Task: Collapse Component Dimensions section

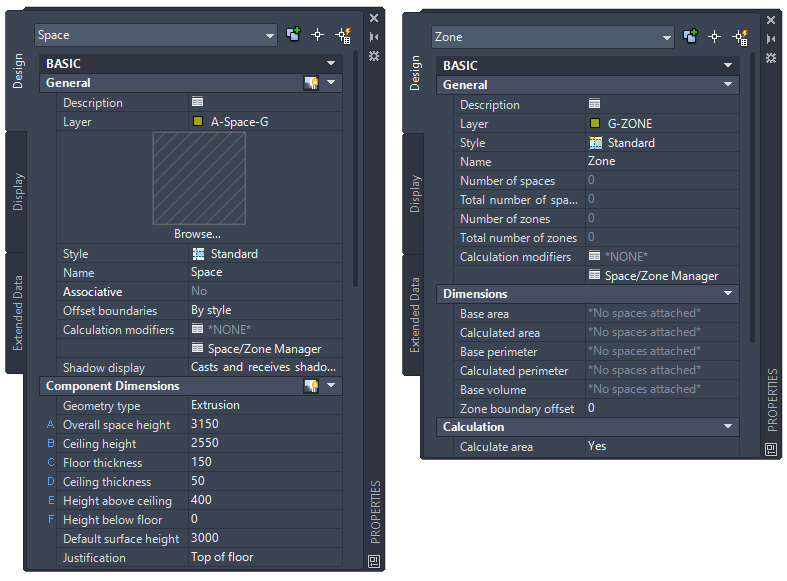Action: (331, 385)
